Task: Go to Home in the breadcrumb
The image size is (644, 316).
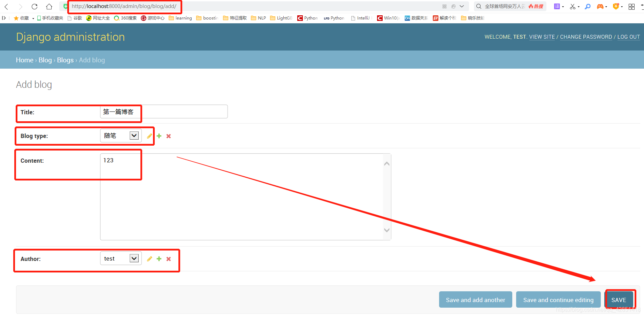Action: [25, 60]
